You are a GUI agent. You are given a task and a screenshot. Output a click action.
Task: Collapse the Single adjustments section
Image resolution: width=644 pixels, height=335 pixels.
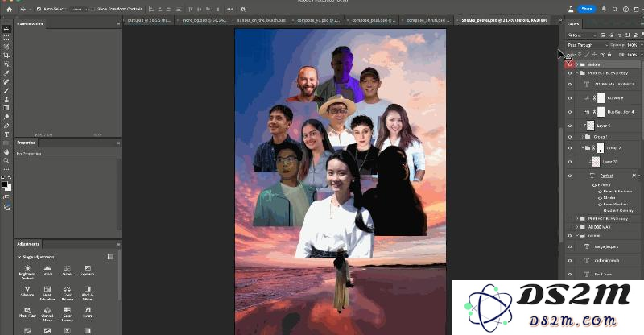pos(19,257)
